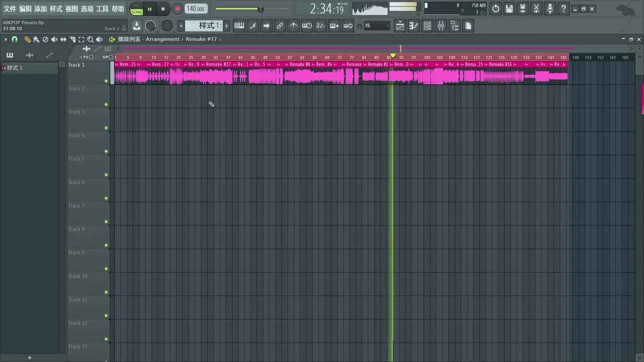This screenshot has width=644, height=362.
Task: Click the one-click audio recording microphone icon
Action: click(x=550, y=9)
